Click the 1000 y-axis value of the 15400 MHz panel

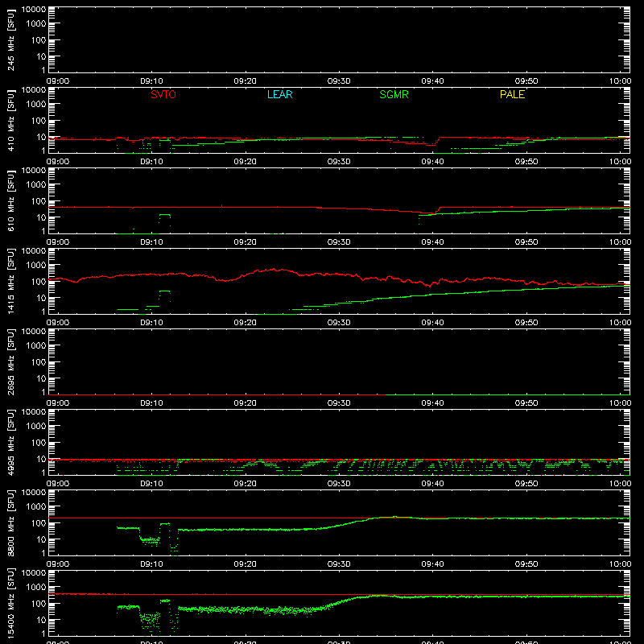[x=36, y=588]
